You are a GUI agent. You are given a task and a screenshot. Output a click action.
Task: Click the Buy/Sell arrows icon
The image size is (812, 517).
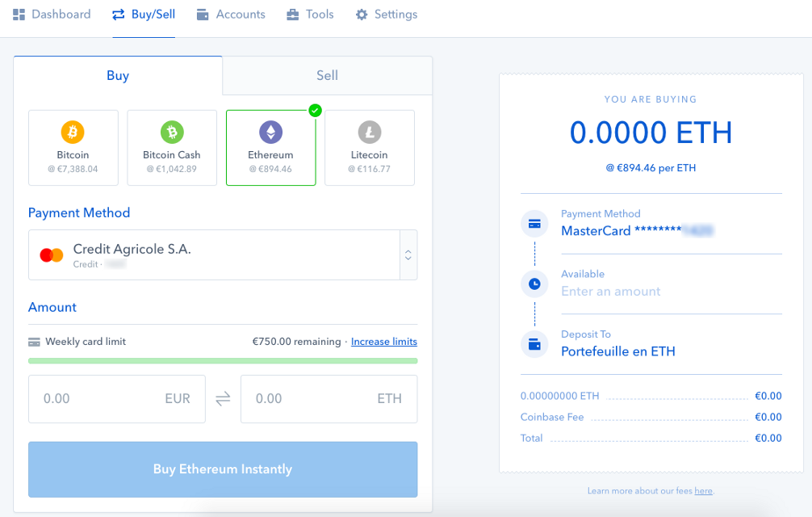[x=119, y=15]
